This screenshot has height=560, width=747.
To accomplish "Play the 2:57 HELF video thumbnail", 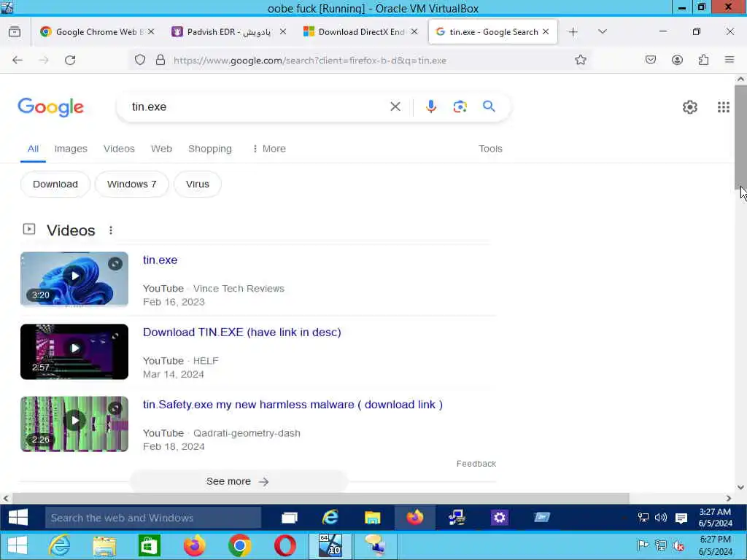I will click(74, 351).
